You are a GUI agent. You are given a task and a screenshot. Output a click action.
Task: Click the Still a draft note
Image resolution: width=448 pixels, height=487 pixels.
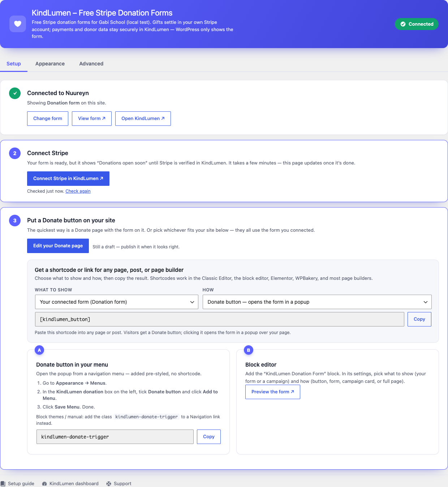(x=136, y=247)
